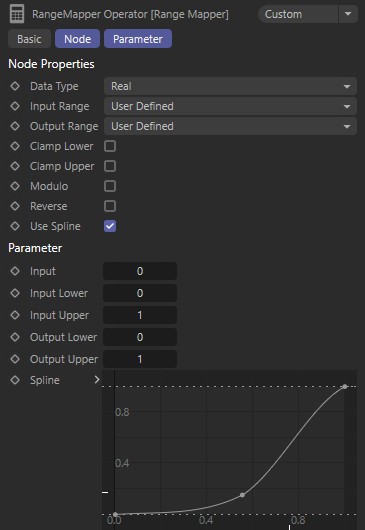Click the keyframe diamond next to Data Type
This screenshot has width=365, height=530.
click(15, 86)
